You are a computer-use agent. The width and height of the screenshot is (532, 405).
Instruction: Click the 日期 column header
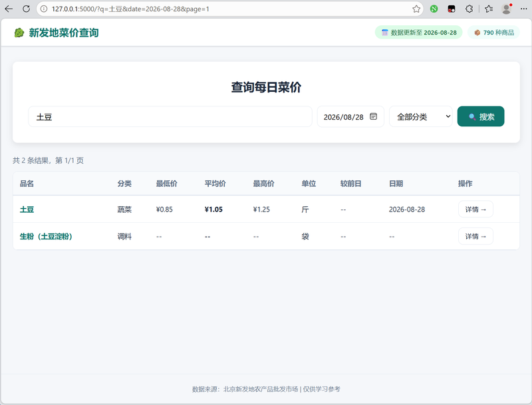tap(396, 184)
